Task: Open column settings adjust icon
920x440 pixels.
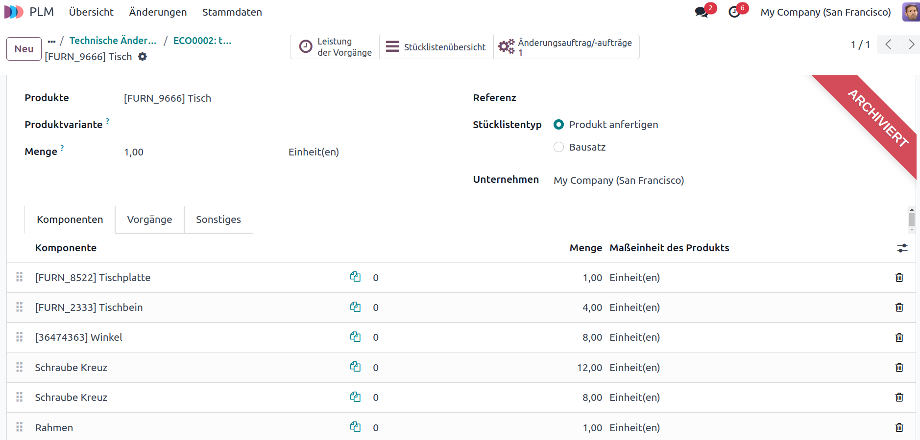Action: pyautogui.click(x=902, y=248)
